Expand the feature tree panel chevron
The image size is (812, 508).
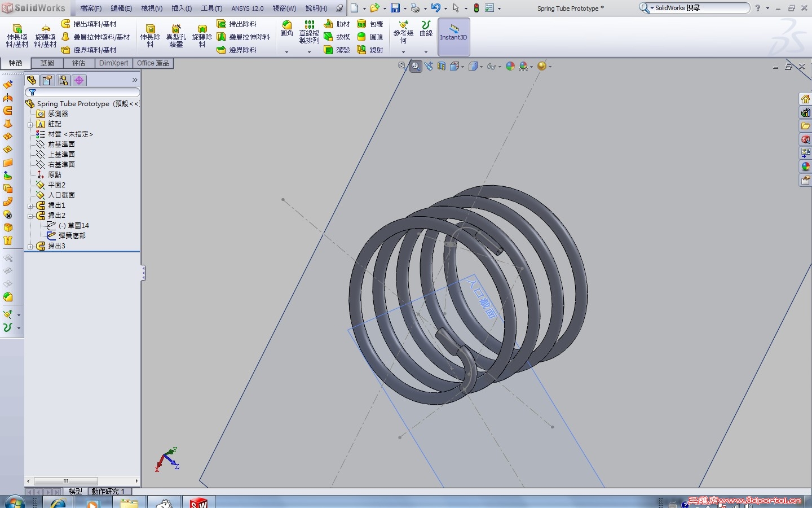135,80
